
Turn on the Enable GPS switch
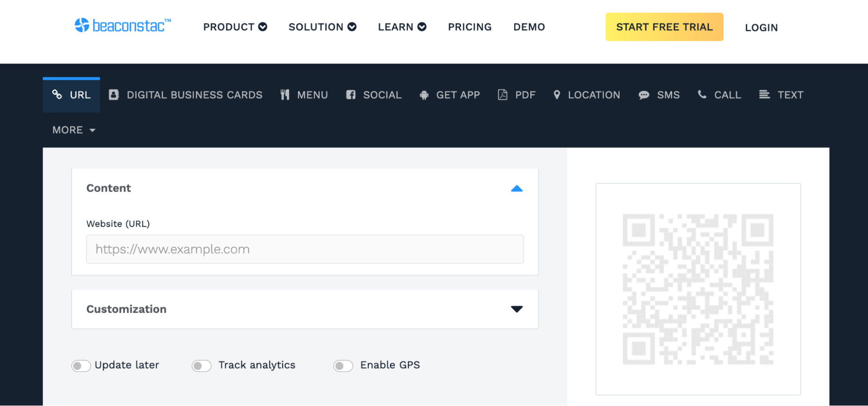coord(343,366)
